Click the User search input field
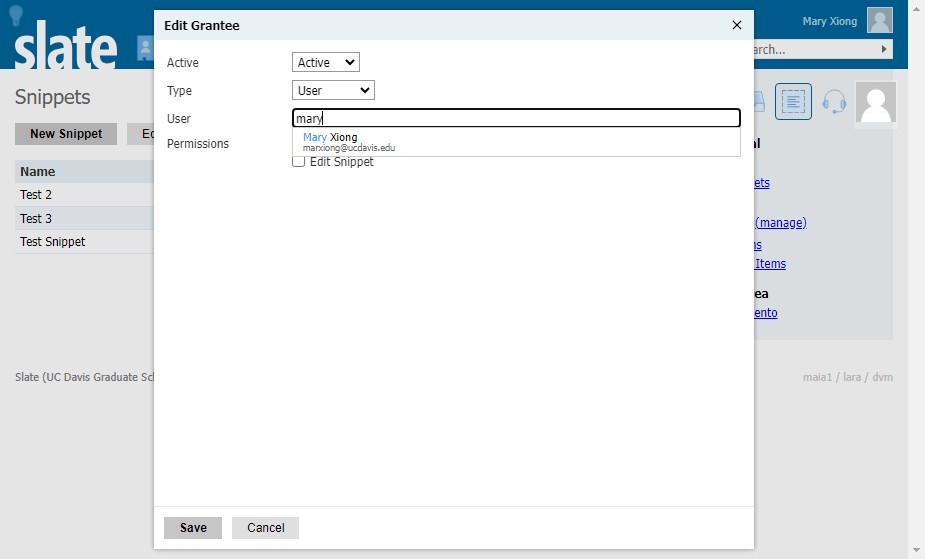 pos(516,118)
